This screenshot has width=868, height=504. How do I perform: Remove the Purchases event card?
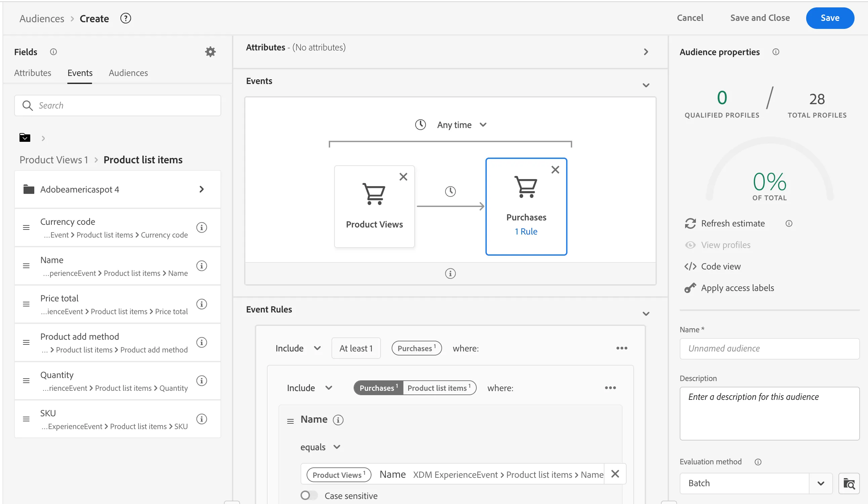[555, 170]
